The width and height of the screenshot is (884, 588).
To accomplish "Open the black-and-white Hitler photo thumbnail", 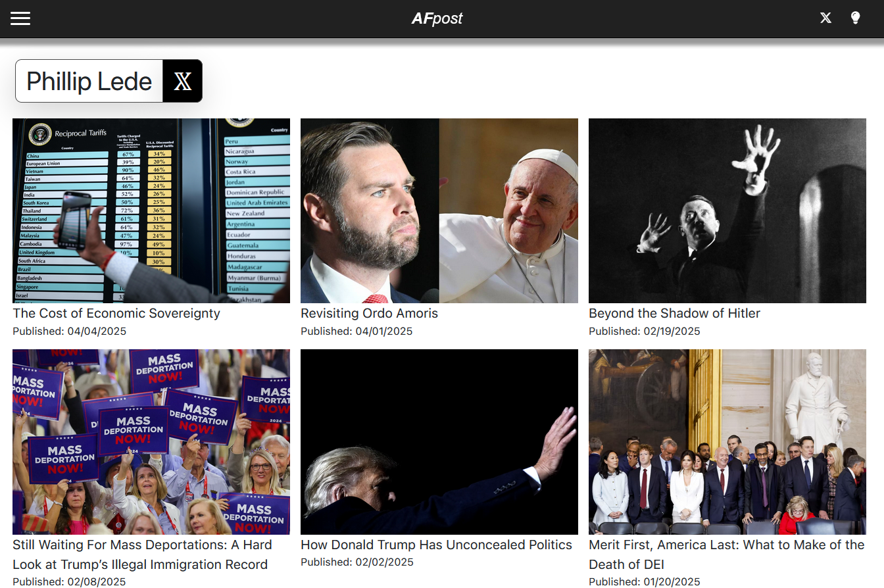I will (x=727, y=210).
